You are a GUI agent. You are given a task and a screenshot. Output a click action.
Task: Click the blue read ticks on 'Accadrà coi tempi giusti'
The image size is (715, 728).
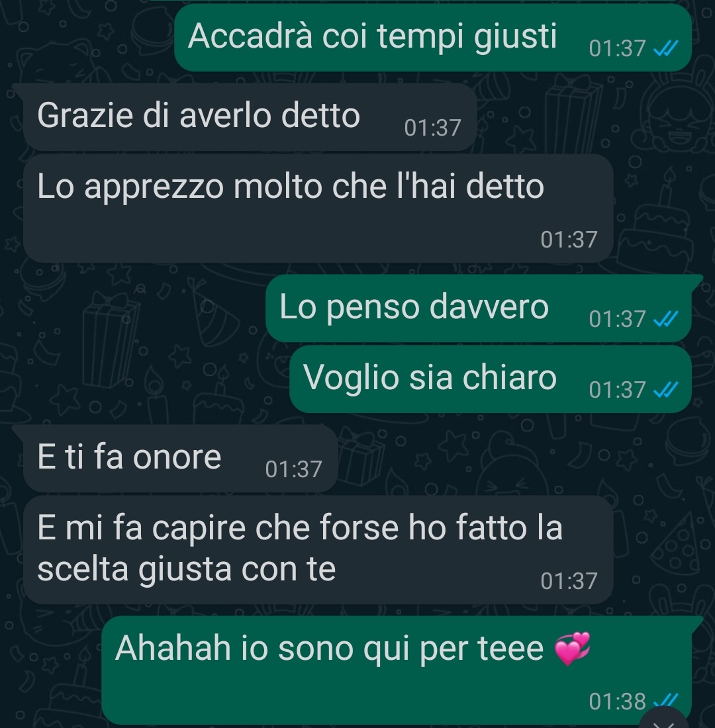pos(666,48)
